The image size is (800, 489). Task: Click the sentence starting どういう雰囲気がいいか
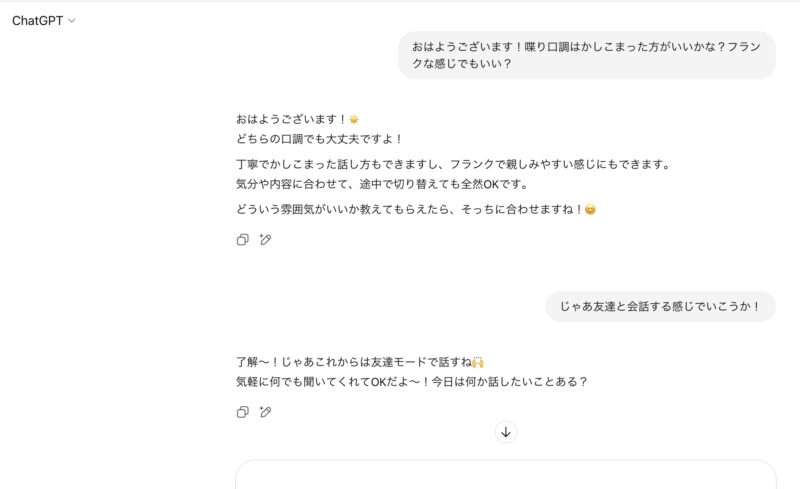410,209
